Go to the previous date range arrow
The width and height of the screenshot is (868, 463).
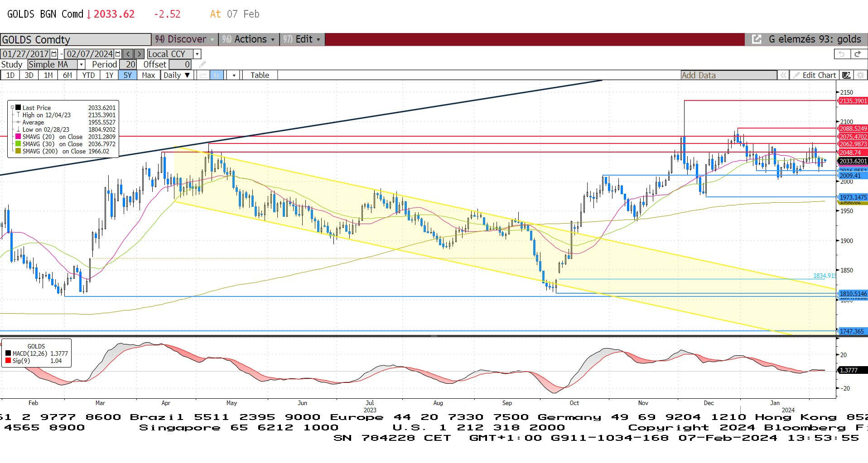(128, 54)
